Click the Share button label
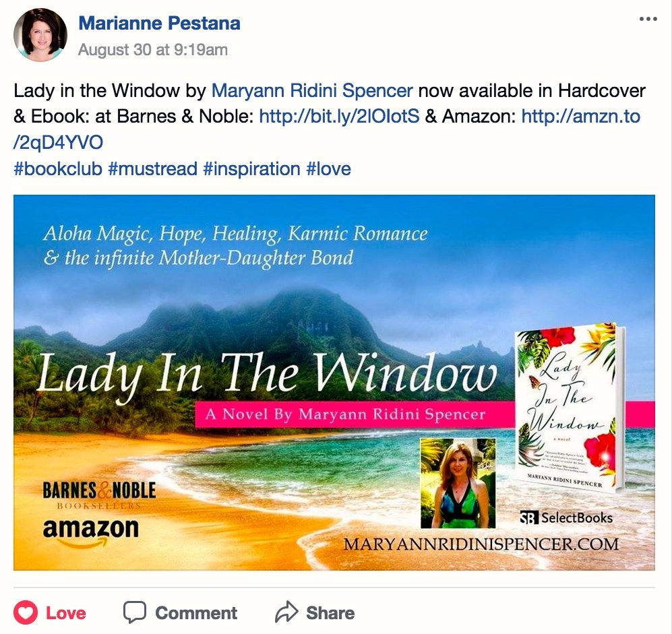The height and width of the screenshot is (634, 672). (x=330, y=613)
